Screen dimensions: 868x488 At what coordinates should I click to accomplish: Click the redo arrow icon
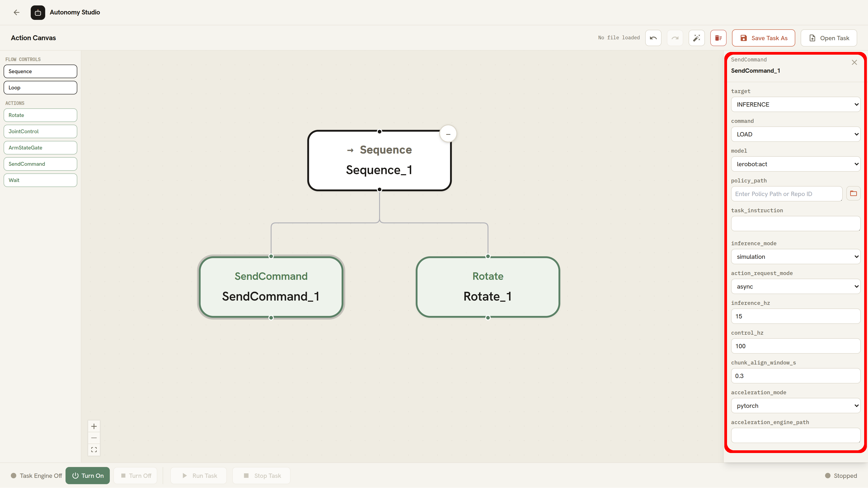coord(675,38)
